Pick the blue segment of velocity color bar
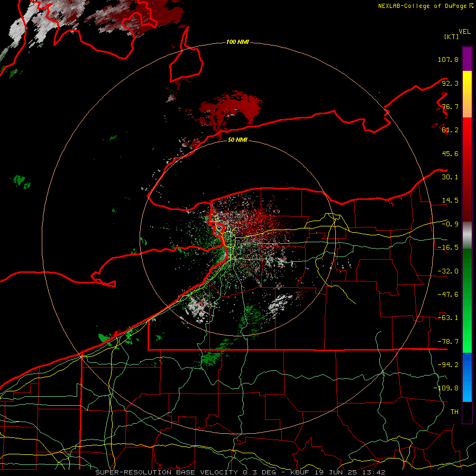This screenshot has height=476, width=476. [467, 377]
